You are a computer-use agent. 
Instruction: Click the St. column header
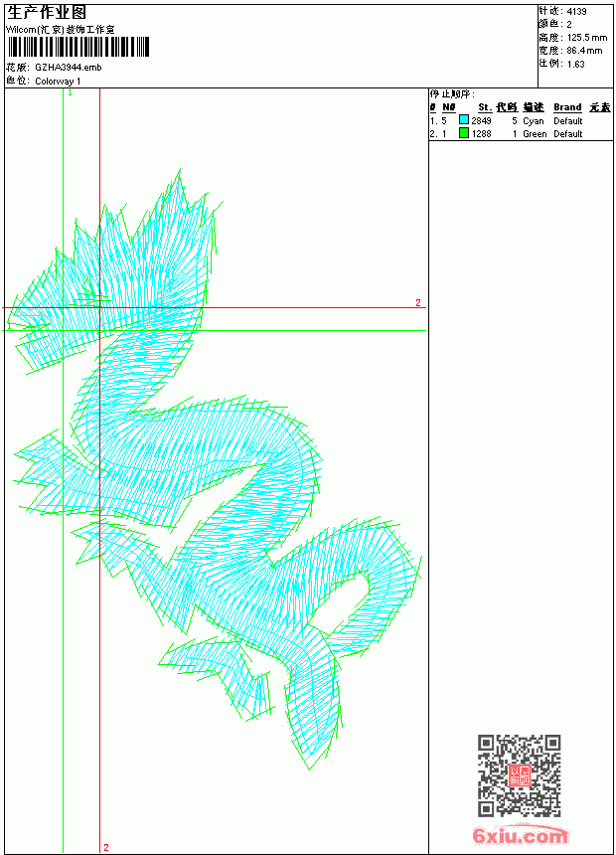485,107
